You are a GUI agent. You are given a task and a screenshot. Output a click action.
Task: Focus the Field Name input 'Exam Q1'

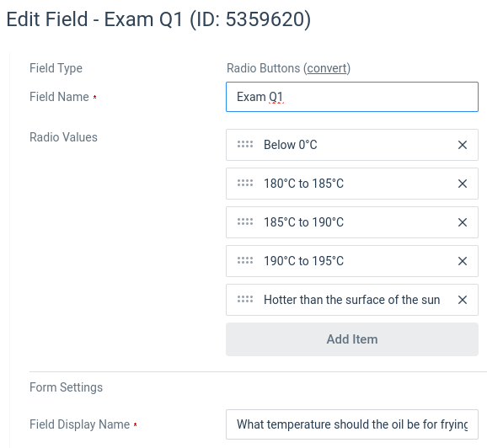point(352,97)
